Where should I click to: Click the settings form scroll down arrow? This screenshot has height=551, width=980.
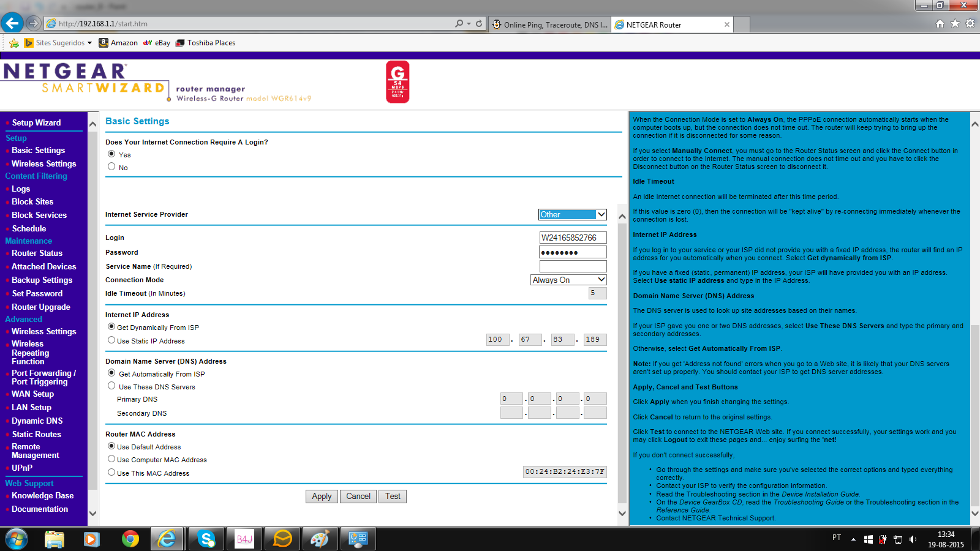(x=622, y=513)
